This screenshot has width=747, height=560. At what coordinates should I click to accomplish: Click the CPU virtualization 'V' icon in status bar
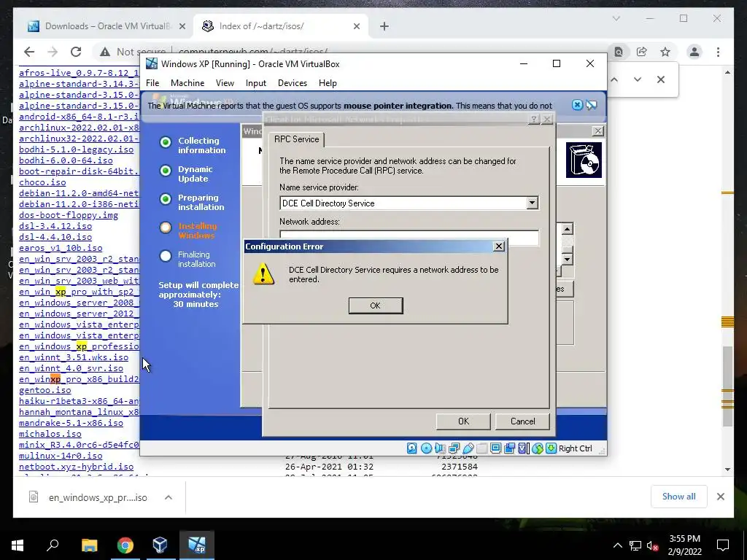[523, 448]
